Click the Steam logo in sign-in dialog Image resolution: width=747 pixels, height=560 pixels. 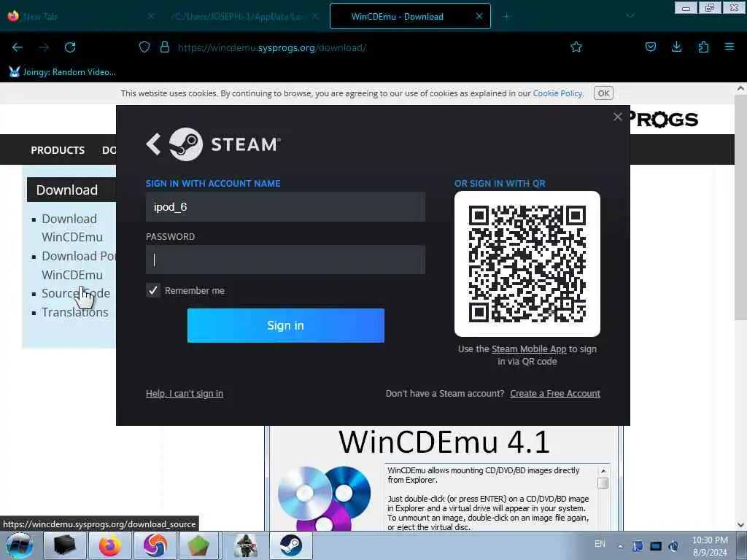(186, 144)
